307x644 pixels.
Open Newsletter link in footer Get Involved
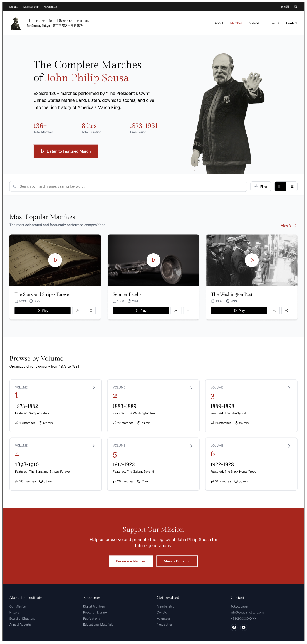pyautogui.click(x=164, y=625)
